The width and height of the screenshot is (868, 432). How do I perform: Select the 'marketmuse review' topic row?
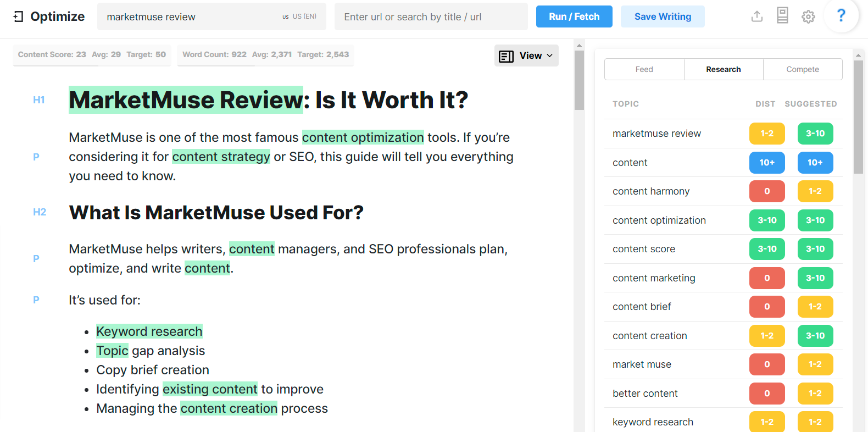pos(724,134)
